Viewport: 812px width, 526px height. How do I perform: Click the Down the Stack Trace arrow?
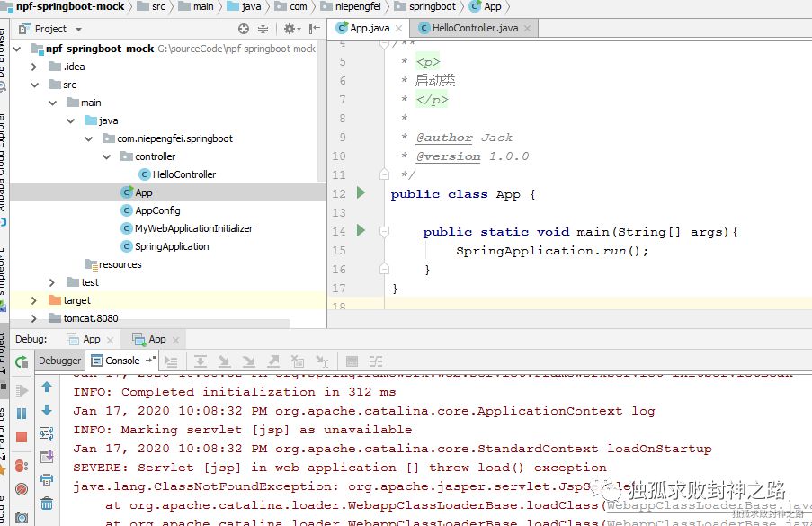click(47, 410)
